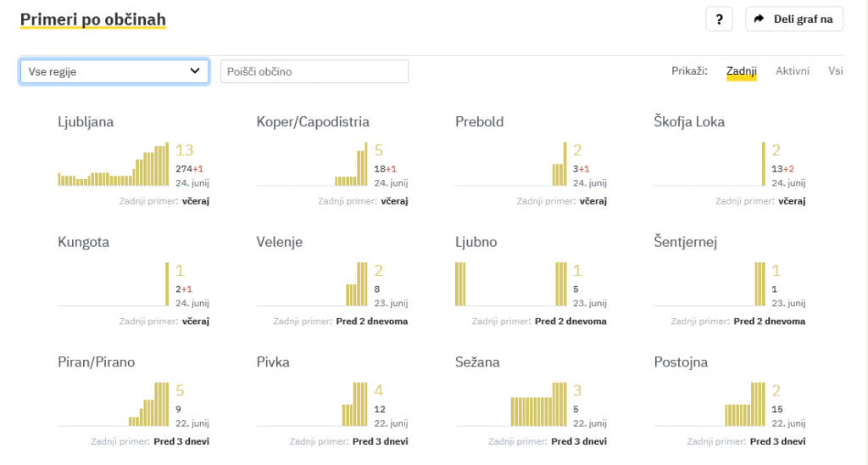Open the Primeri po občinah heading link
This screenshot has width=868, height=465.
tap(93, 19)
